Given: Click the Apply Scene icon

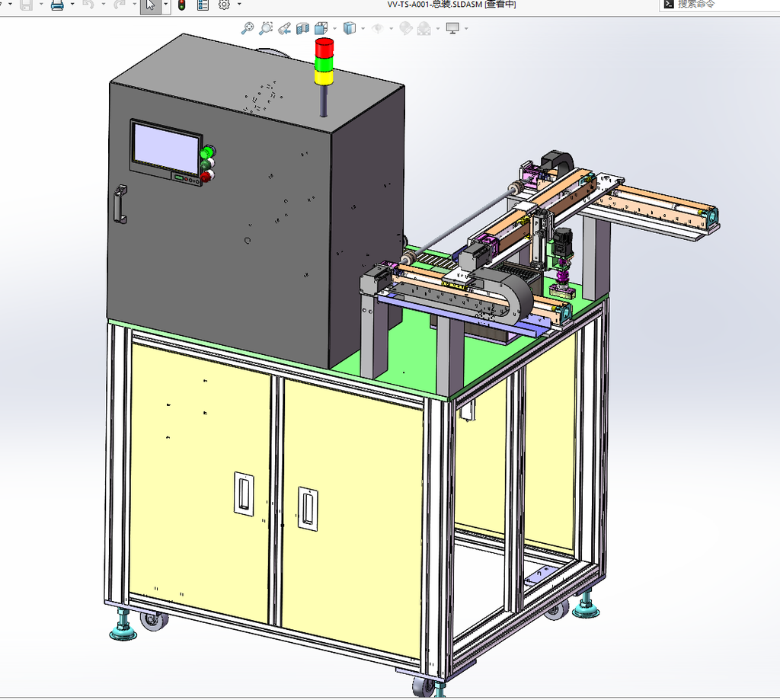Looking at the screenshot, I should [x=424, y=29].
